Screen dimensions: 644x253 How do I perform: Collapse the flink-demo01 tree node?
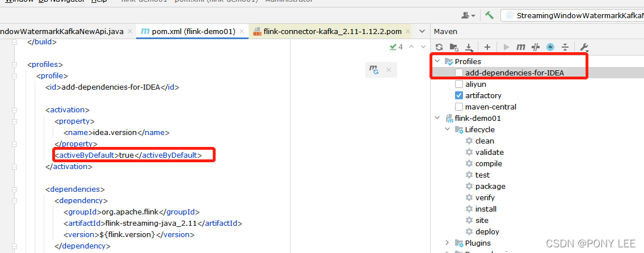point(437,119)
